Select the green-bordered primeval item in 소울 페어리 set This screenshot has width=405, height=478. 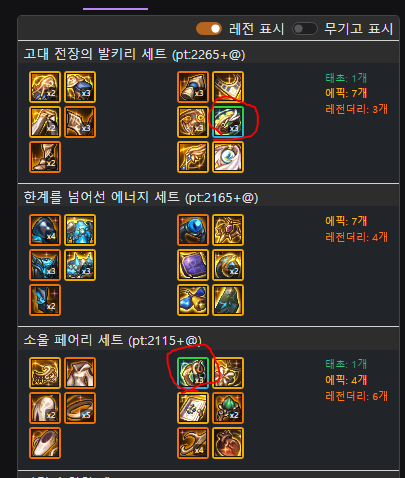(x=193, y=373)
